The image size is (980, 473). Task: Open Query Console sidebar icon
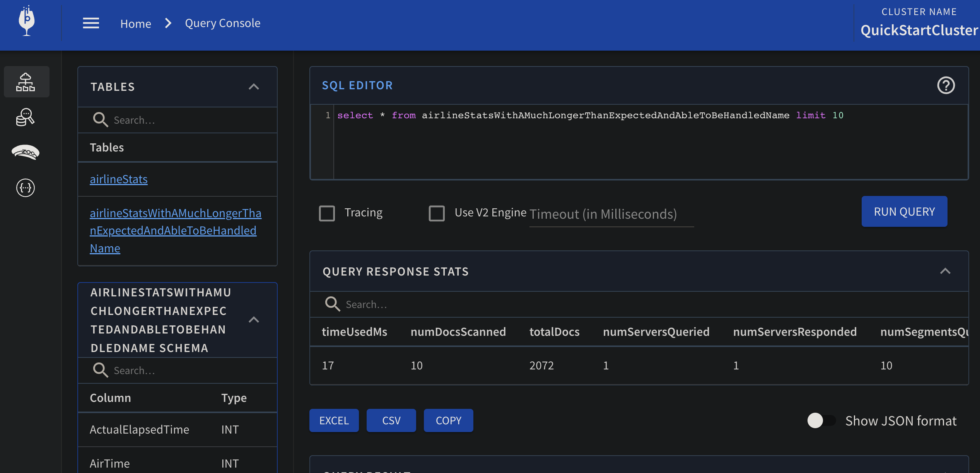coord(26,117)
